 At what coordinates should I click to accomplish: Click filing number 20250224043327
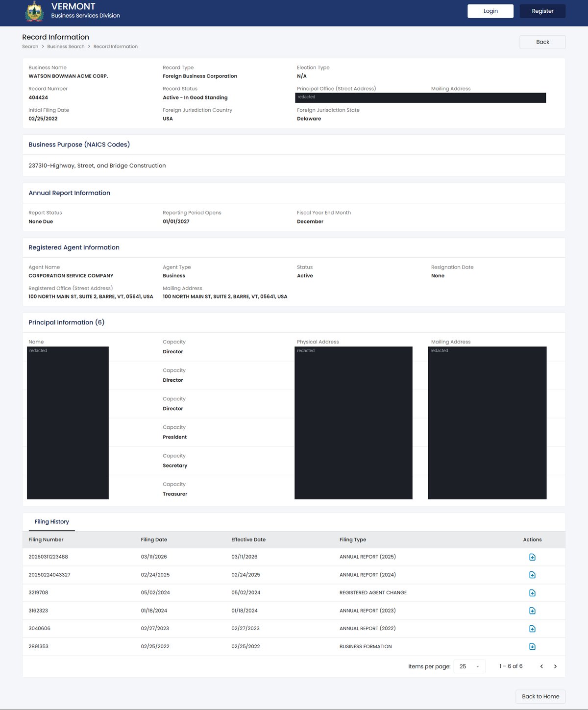(49, 575)
